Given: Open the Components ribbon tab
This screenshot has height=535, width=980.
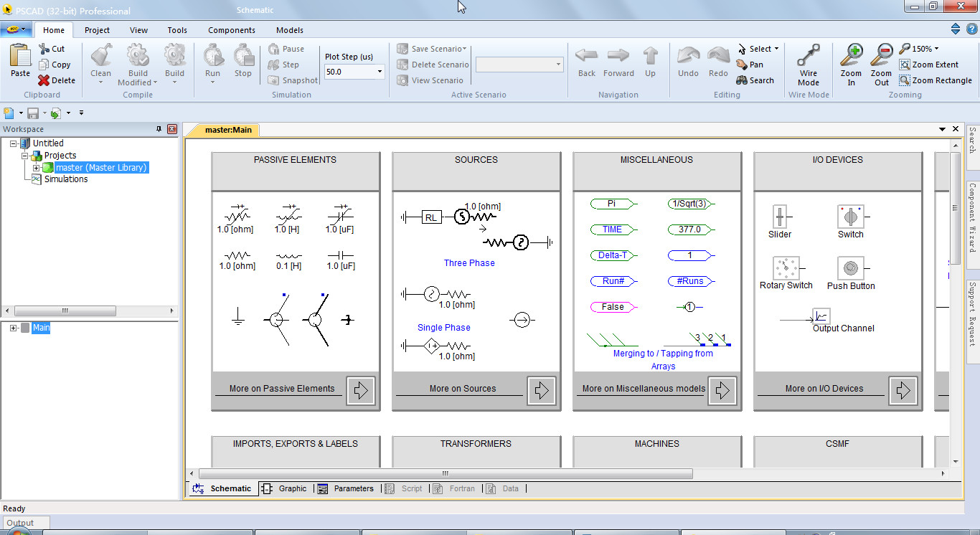Looking at the screenshot, I should (231, 30).
